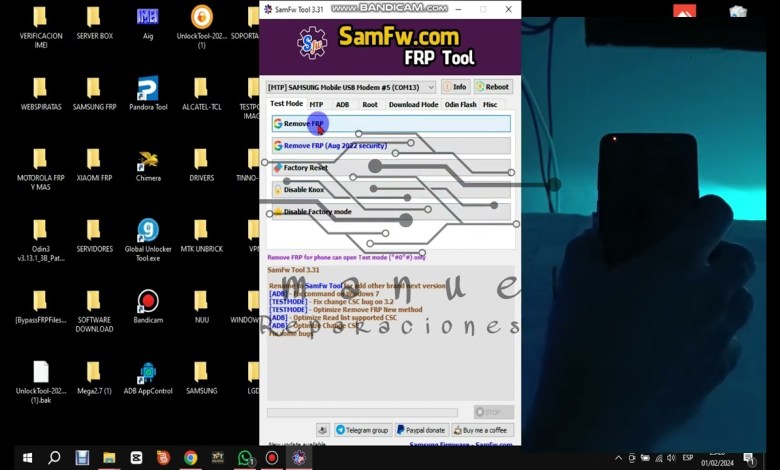780x470 pixels.
Task: Click the greyed-out STOP button
Action: [493, 412]
